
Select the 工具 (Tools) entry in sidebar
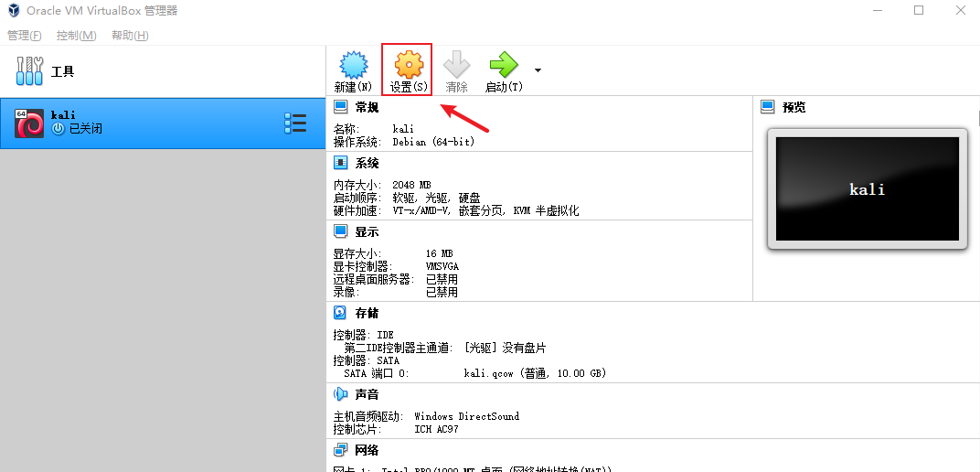(163, 71)
